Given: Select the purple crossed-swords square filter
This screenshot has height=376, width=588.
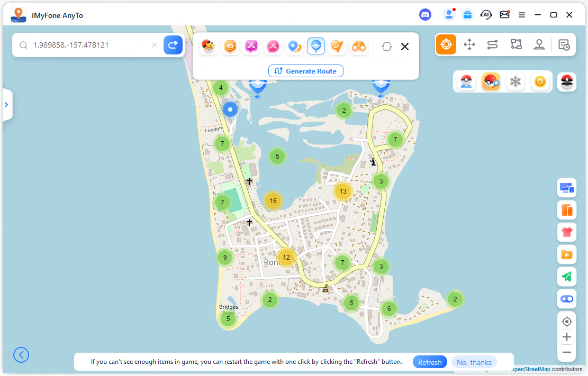Looking at the screenshot, I should 251,47.
